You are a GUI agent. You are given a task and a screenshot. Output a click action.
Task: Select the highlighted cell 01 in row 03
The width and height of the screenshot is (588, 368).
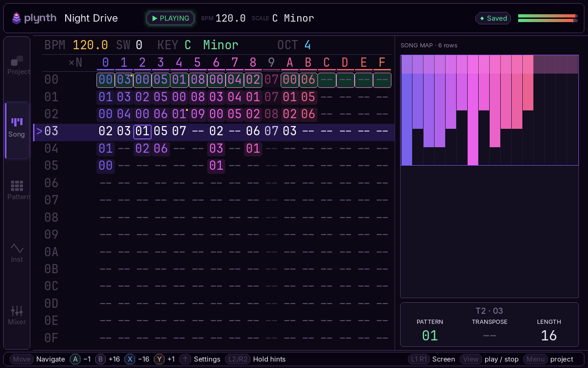(142, 132)
